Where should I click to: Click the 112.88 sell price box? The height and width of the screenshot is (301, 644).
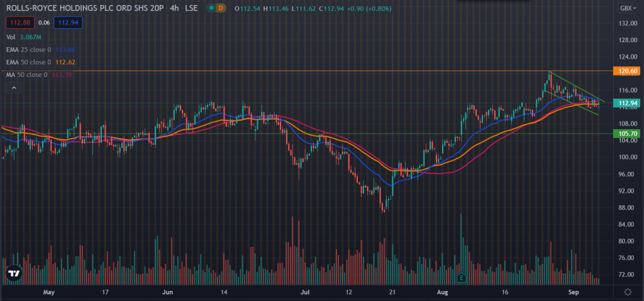pos(19,23)
